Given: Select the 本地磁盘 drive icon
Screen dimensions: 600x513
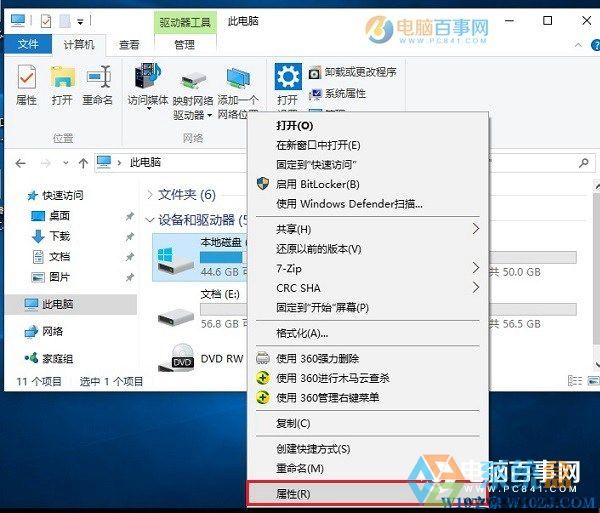Looking at the screenshot, I should [x=175, y=260].
